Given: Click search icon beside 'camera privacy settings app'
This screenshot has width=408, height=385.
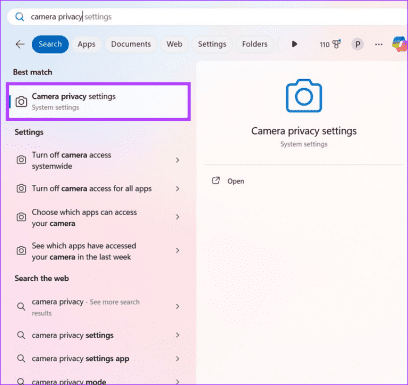Looking at the screenshot, I should [x=21, y=359].
